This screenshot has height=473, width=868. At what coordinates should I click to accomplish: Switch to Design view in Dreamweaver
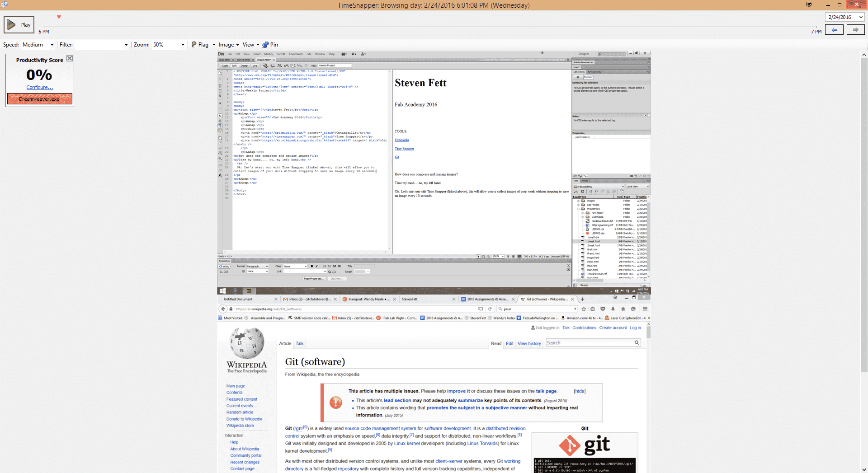click(245, 66)
